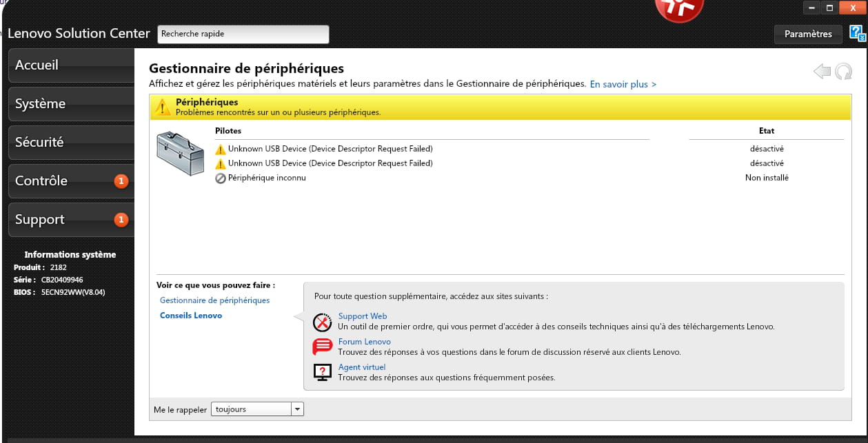
Task: Open the Accueil section
Action: (71, 65)
